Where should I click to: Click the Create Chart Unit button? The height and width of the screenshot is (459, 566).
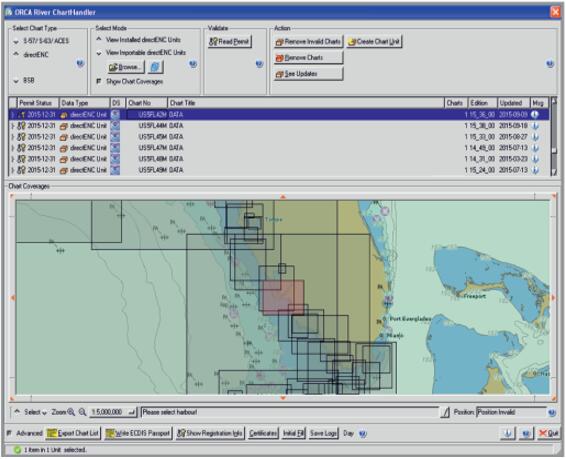[x=374, y=41]
